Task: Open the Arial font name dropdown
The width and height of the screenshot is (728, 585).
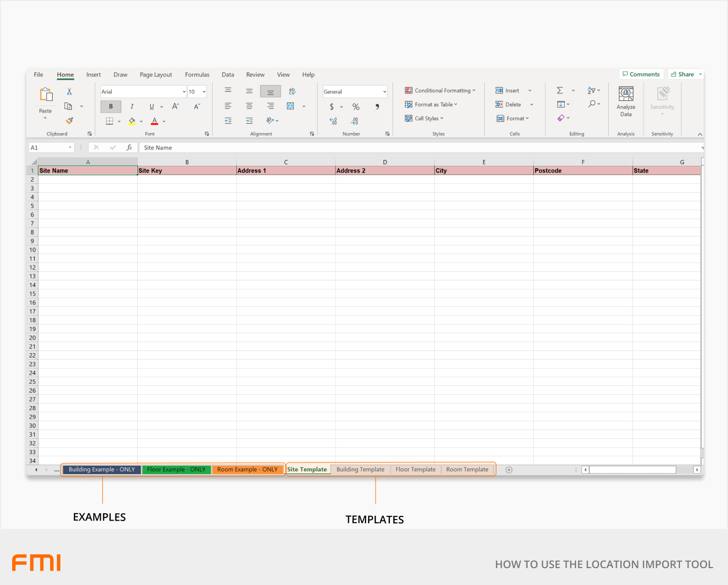Action: click(184, 92)
